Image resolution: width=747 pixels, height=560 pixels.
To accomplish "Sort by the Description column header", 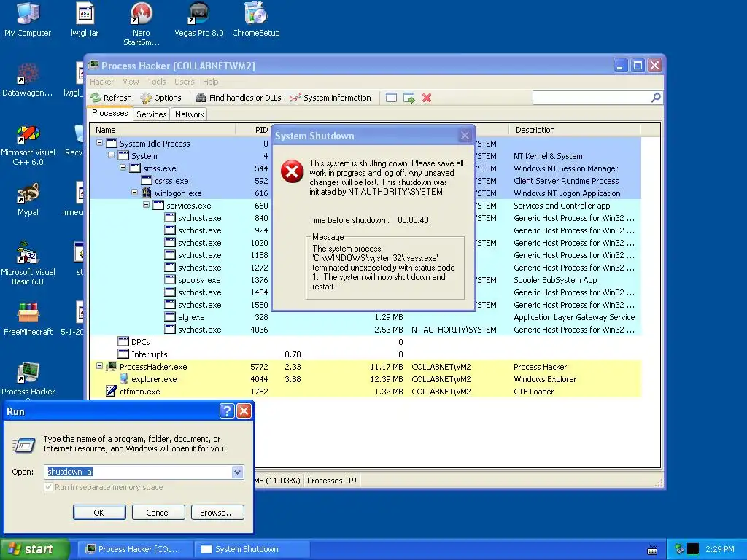I will [575, 130].
